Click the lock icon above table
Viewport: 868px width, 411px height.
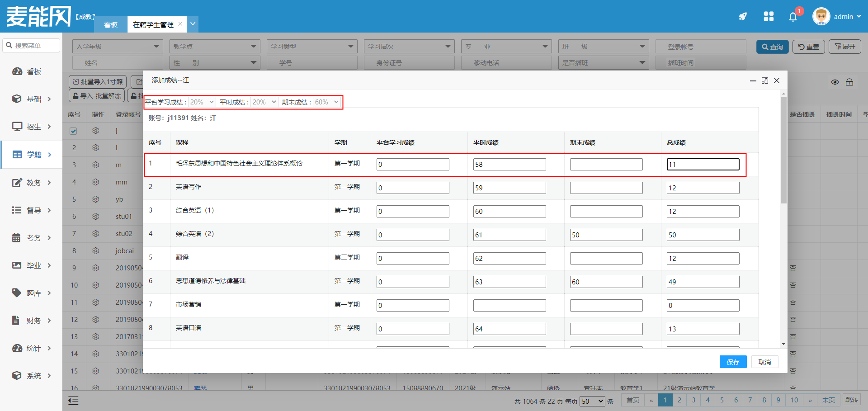[849, 82]
